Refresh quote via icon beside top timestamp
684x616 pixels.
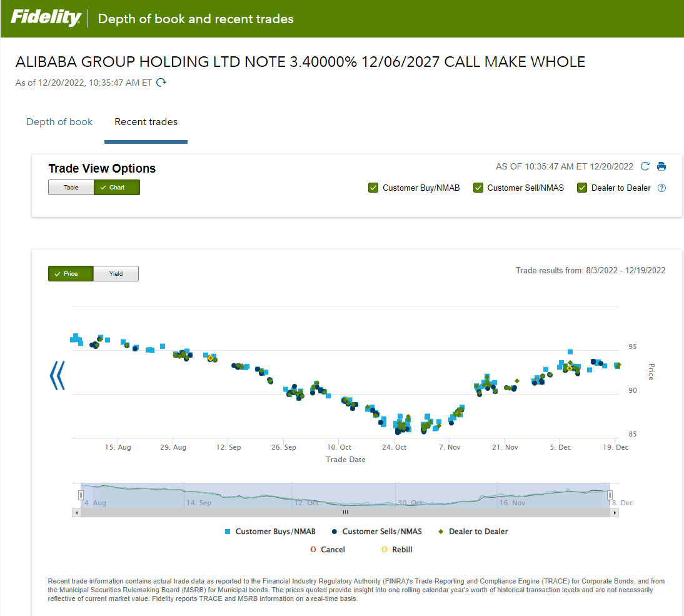161,83
